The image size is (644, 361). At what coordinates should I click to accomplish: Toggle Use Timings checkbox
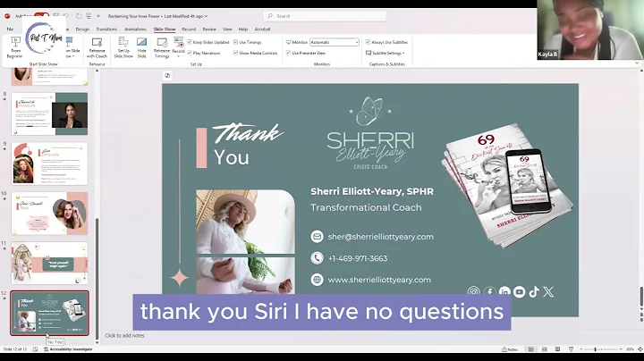tap(235, 42)
